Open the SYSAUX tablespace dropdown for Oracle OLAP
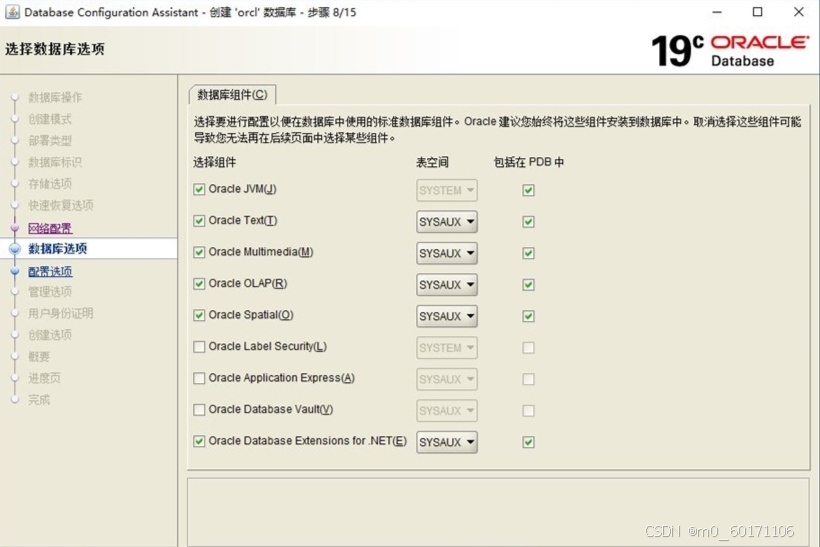 [x=447, y=284]
